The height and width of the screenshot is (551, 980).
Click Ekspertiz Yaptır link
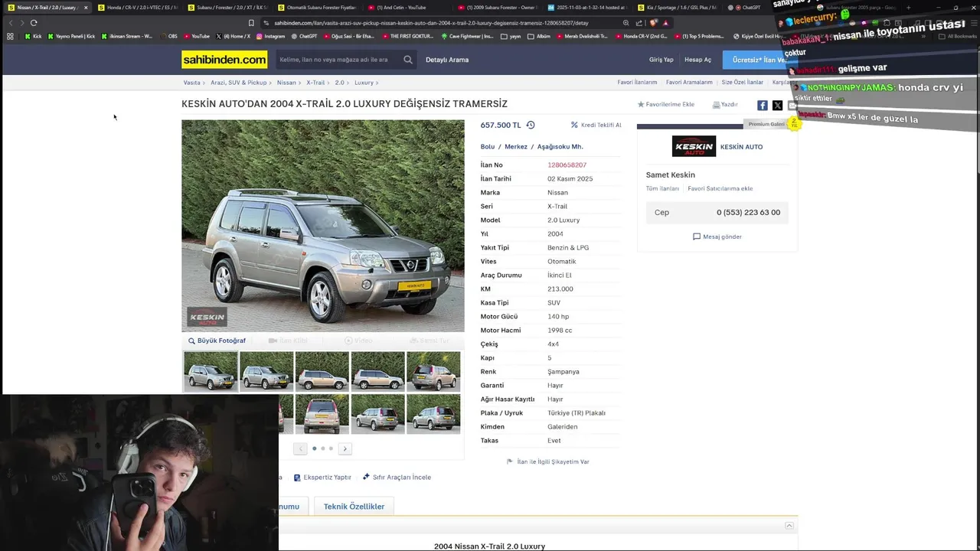click(x=322, y=478)
